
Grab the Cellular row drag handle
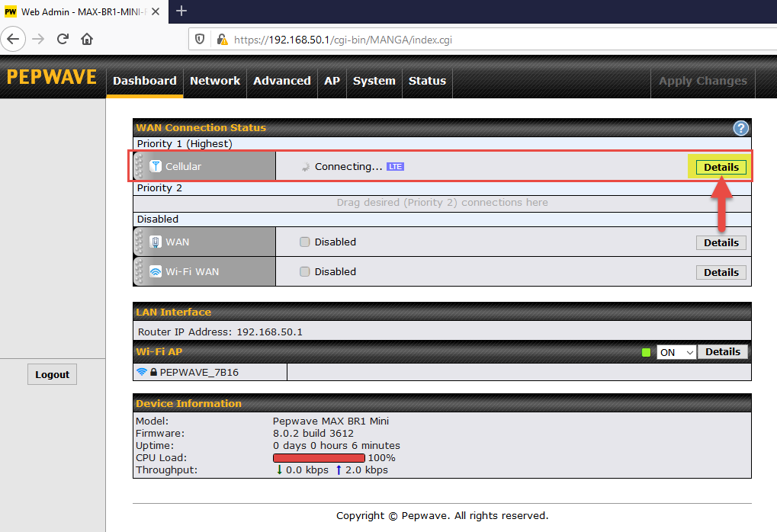[x=139, y=166]
